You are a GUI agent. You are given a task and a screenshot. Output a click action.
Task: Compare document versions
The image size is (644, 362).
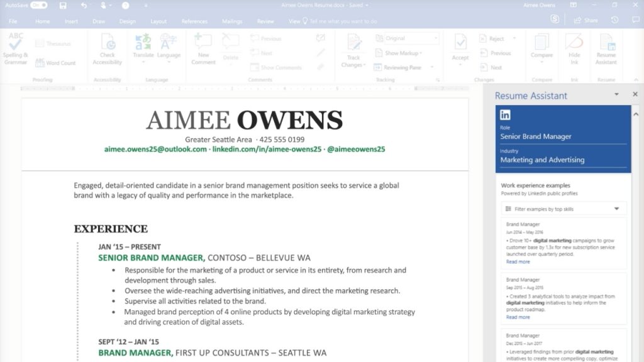(541, 48)
